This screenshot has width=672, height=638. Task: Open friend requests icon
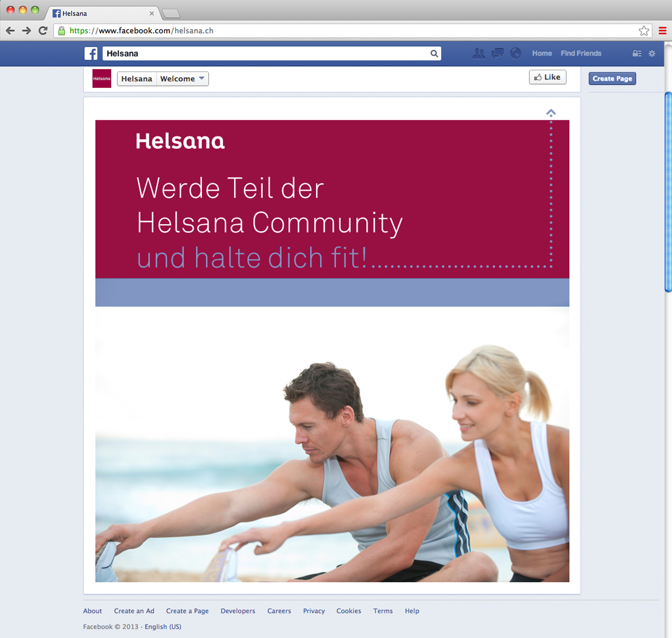click(479, 54)
